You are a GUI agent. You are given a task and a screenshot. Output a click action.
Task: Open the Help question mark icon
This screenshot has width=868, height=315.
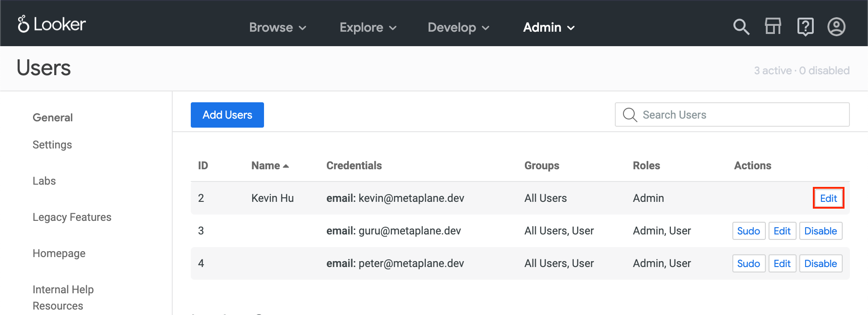point(805,27)
